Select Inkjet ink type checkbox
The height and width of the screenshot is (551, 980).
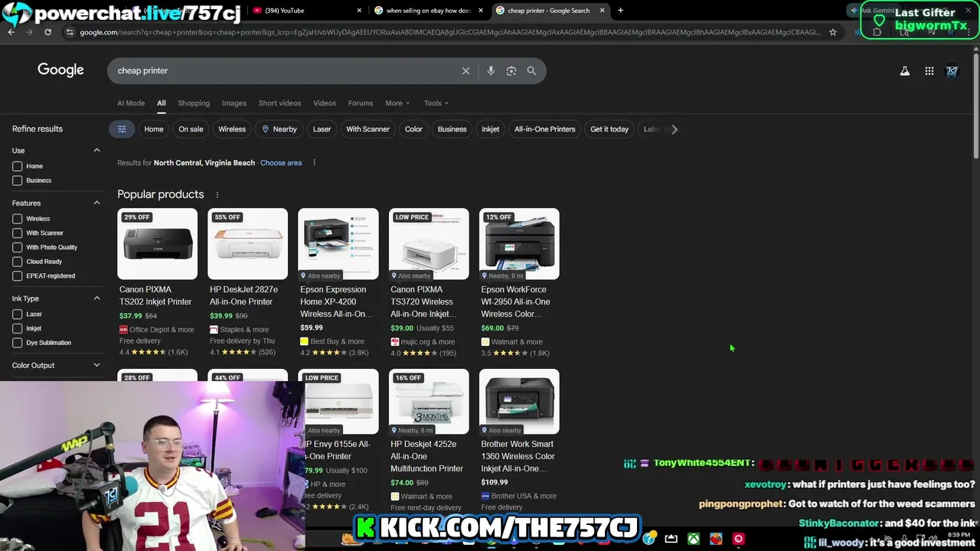17,328
